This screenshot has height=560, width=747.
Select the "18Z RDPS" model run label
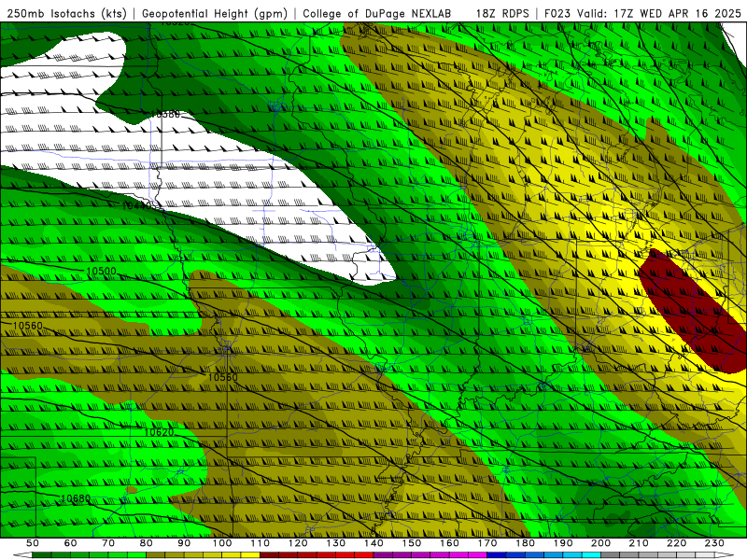[x=502, y=14]
